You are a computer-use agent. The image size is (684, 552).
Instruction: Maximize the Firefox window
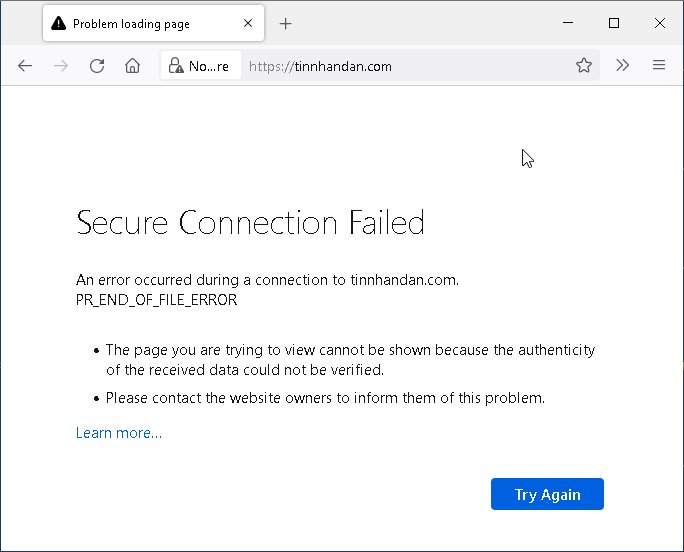[x=614, y=23]
